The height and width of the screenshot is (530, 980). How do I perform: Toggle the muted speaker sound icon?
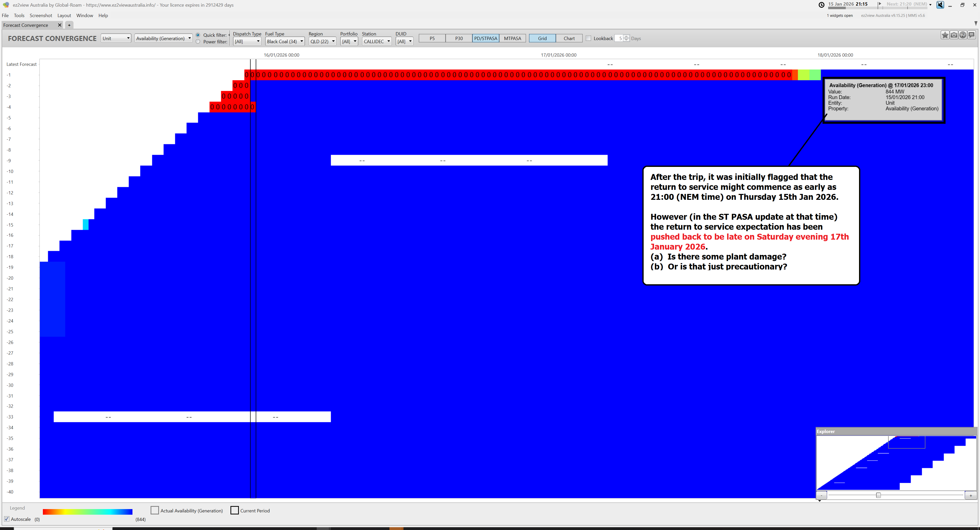pos(940,5)
